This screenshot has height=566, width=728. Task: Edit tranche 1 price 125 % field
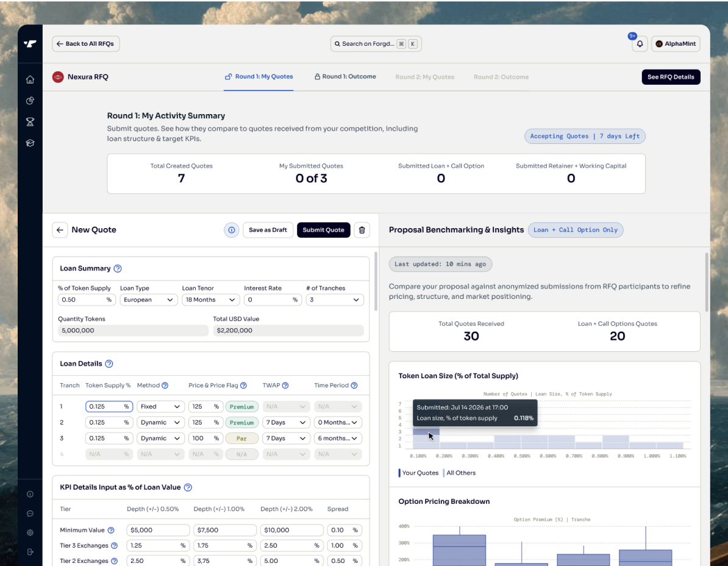[205, 407]
